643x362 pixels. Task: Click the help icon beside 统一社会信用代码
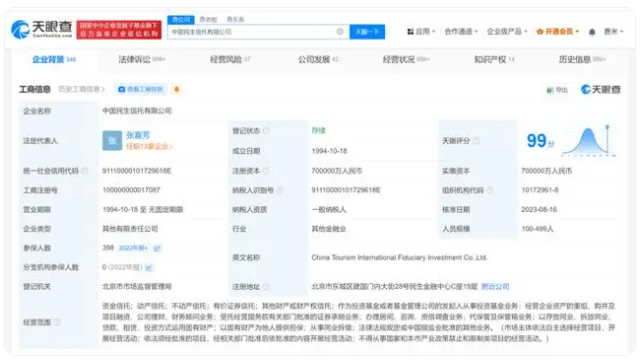point(85,171)
